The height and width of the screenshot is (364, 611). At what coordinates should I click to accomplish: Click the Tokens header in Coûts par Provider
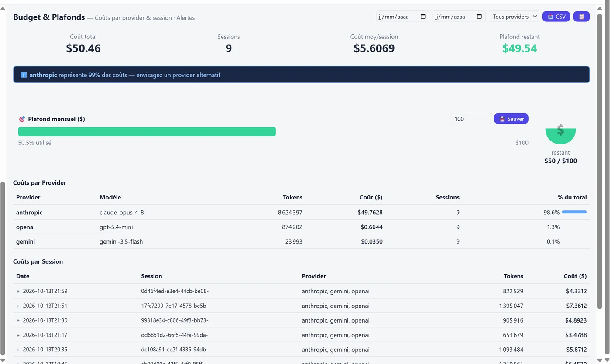(x=292, y=197)
